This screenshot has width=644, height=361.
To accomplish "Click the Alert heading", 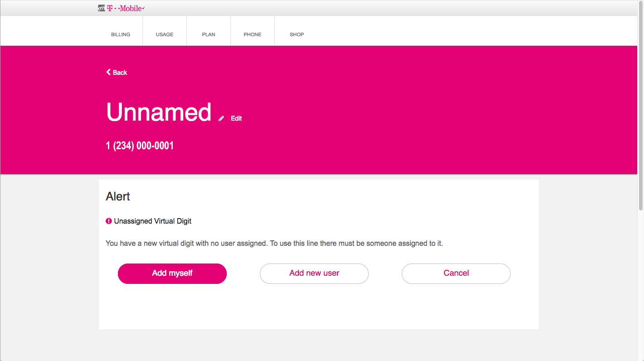I will pos(118,196).
